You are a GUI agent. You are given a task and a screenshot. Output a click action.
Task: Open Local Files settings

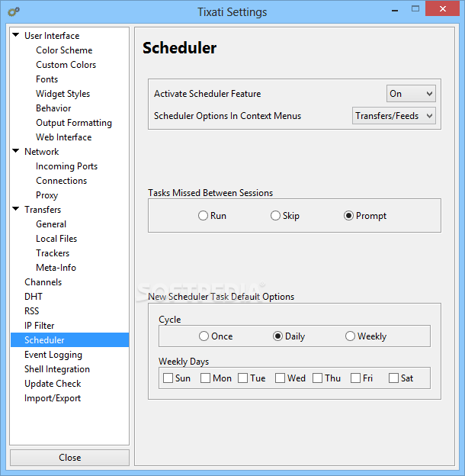(56, 239)
